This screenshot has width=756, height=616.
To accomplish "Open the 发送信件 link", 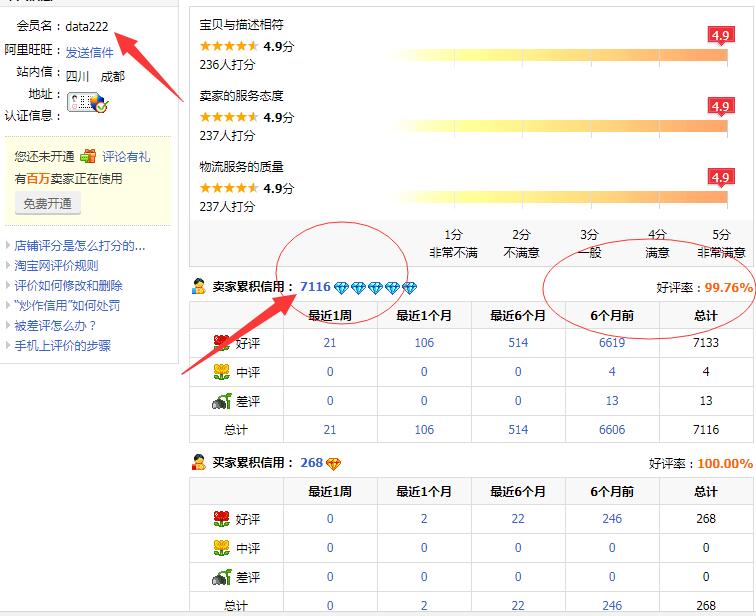I will [x=90, y=53].
